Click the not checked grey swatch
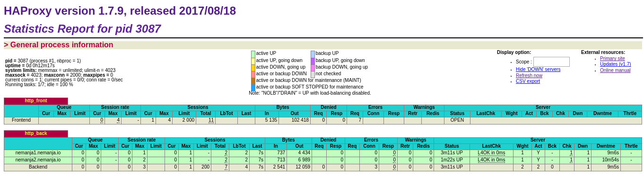The height and width of the screenshot is (178, 644). pos(313,74)
